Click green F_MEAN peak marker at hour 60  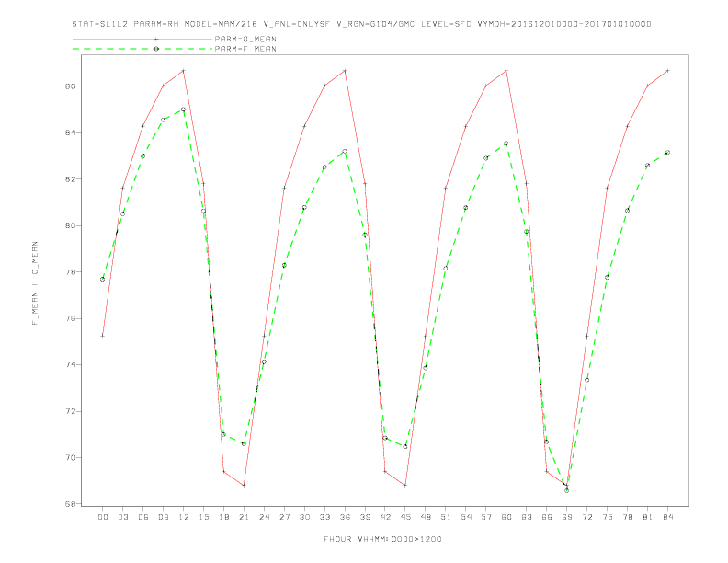pyautogui.click(x=506, y=144)
